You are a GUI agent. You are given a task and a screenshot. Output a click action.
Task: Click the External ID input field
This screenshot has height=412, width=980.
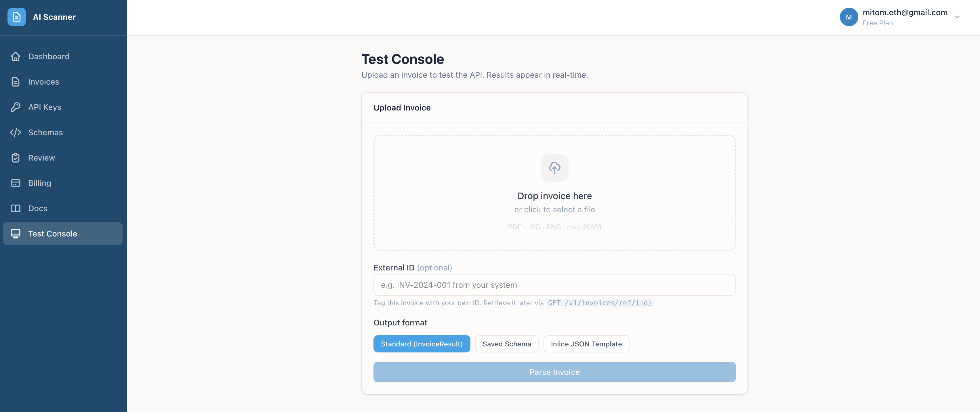coord(554,285)
